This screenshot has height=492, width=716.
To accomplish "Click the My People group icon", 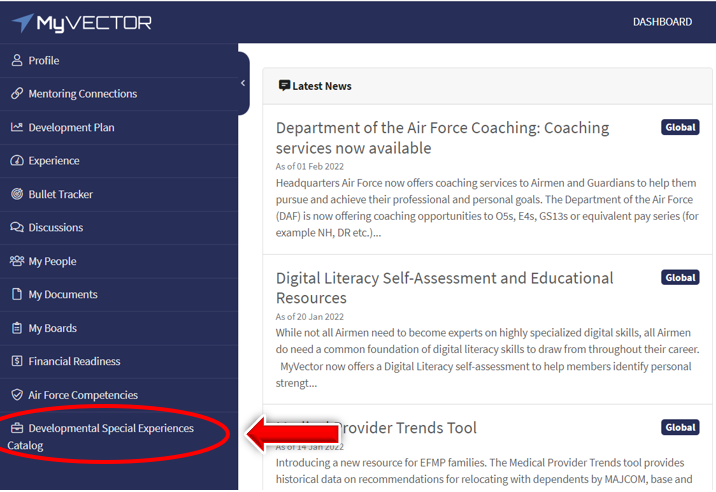I will click(x=17, y=262).
